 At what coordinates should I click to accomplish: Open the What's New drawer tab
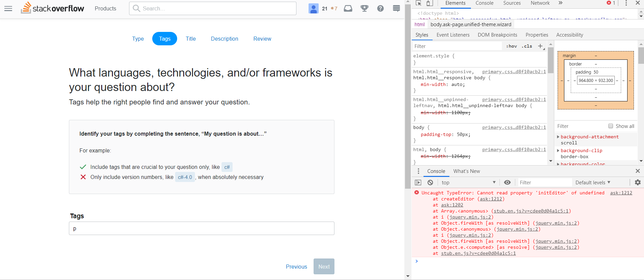467,171
